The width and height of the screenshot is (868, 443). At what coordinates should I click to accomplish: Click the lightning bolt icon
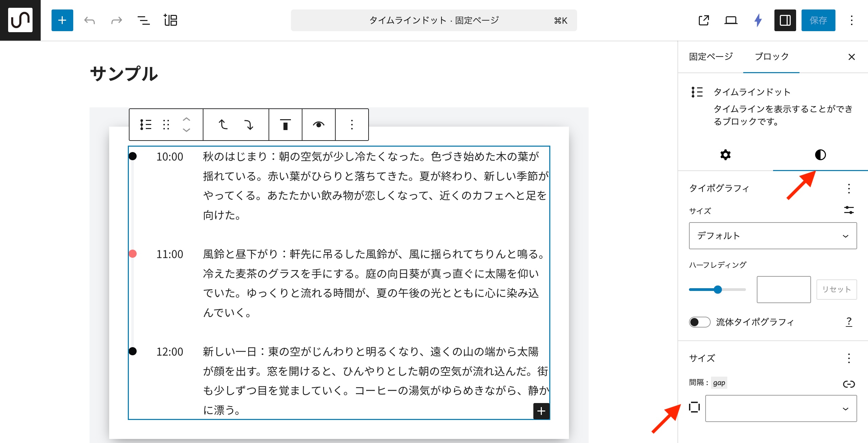[x=758, y=20]
